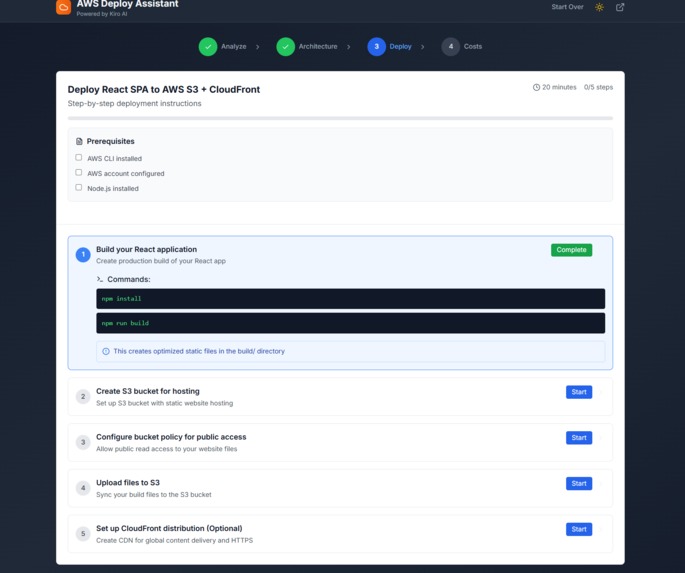The width and height of the screenshot is (685, 573).
Task: Start the Create S3 bucket step
Action: point(579,392)
